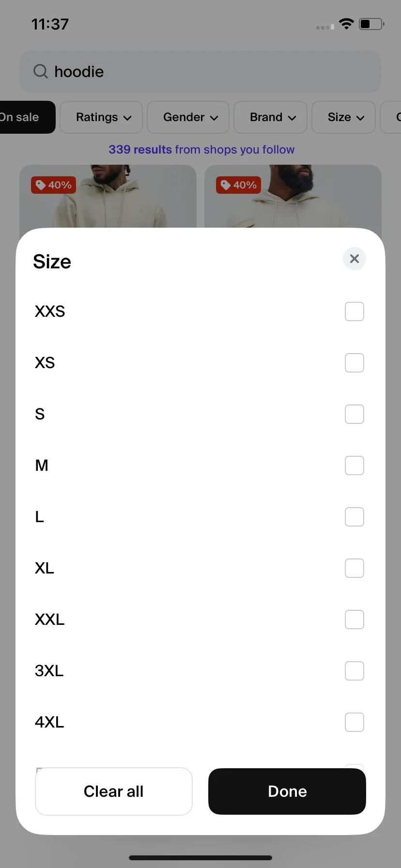Open results from shops you follow
Image resolution: width=401 pixels, height=868 pixels.
click(201, 150)
